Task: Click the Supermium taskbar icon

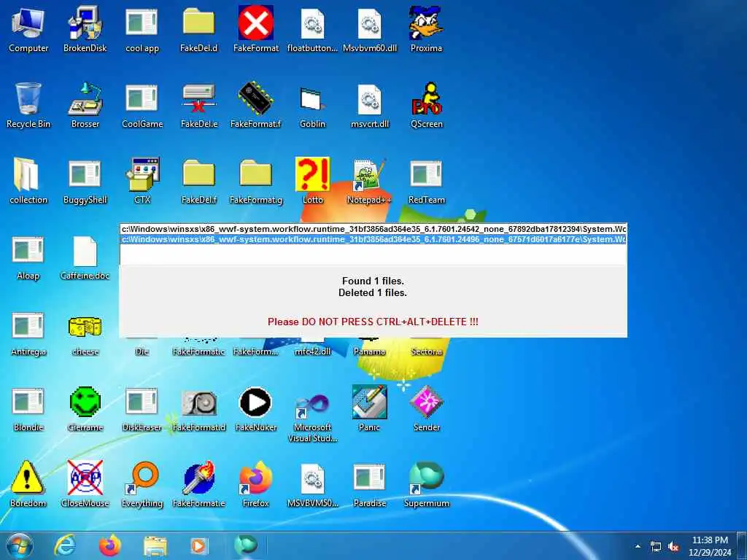Action: [x=246, y=545]
